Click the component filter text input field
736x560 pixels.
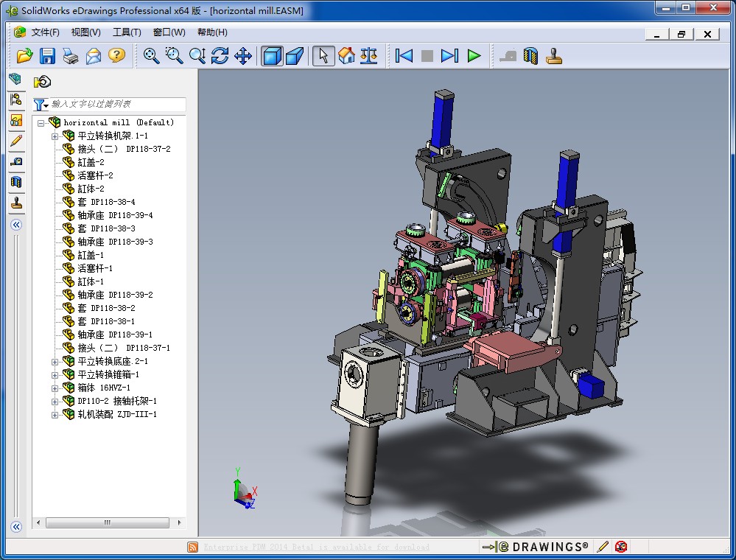click(116, 105)
